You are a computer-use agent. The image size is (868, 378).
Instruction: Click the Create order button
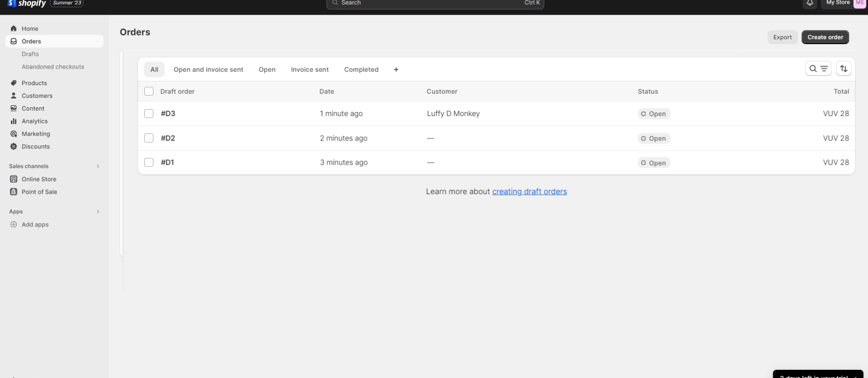coord(825,37)
